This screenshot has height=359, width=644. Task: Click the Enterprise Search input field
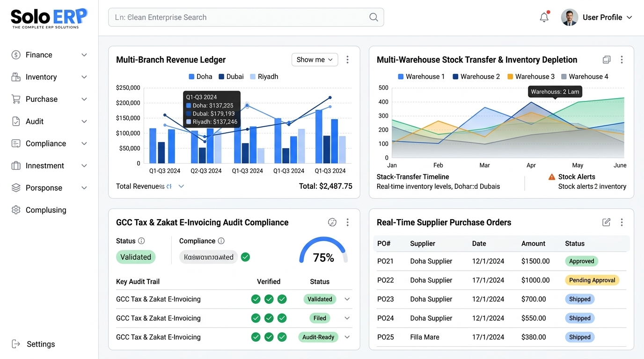click(246, 17)
